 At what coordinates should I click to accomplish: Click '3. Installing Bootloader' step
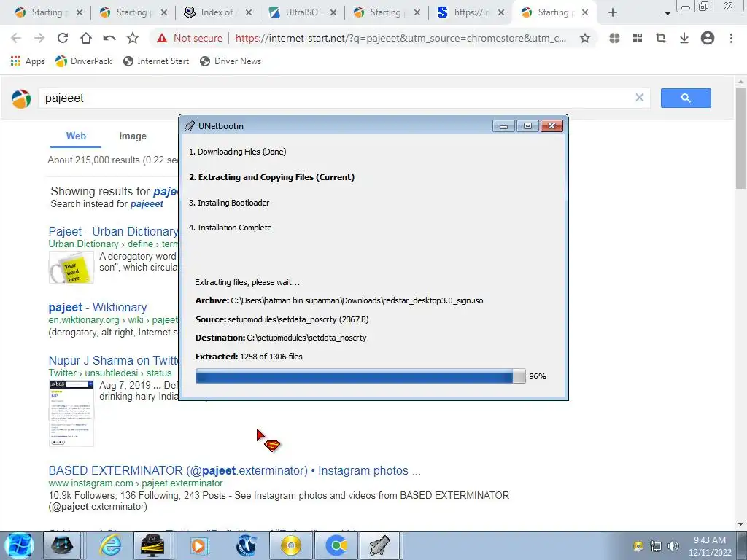[x=228, y=203]
